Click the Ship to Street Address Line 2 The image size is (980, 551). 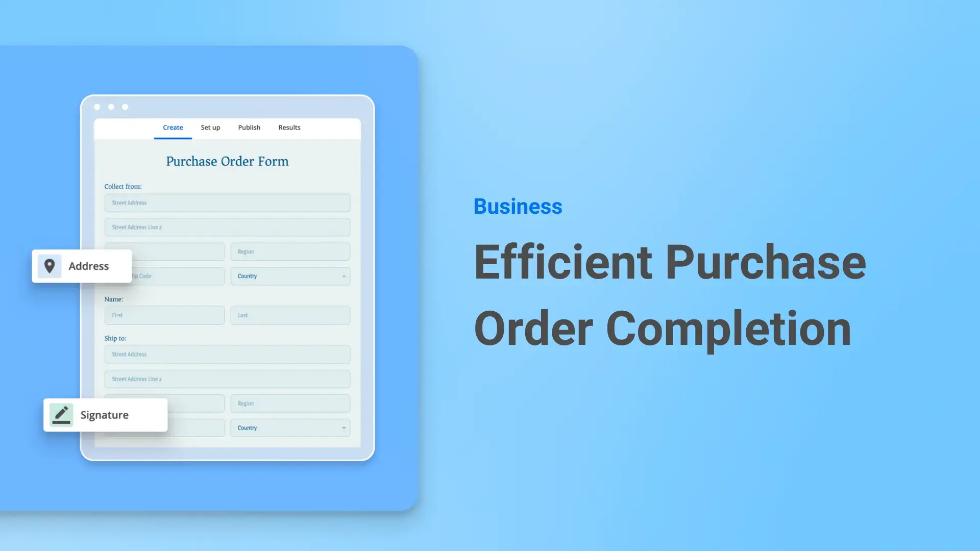pyautogui.click(x=227, y=378)
